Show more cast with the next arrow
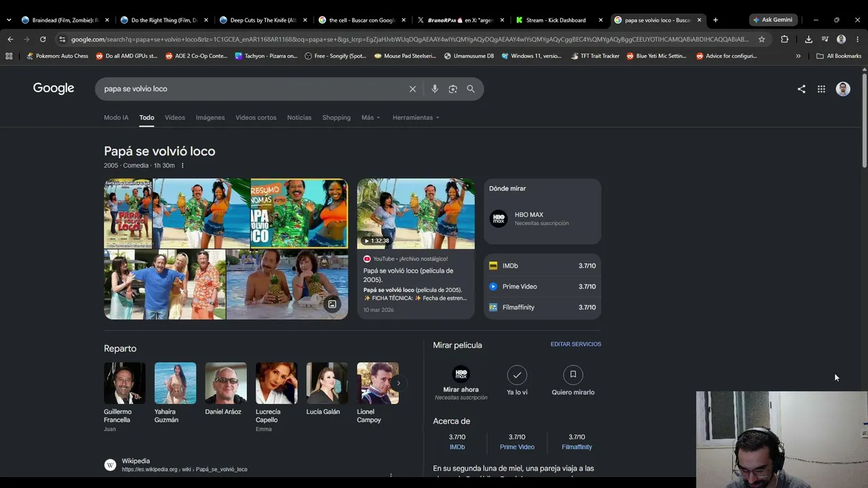 click(398, 383)
